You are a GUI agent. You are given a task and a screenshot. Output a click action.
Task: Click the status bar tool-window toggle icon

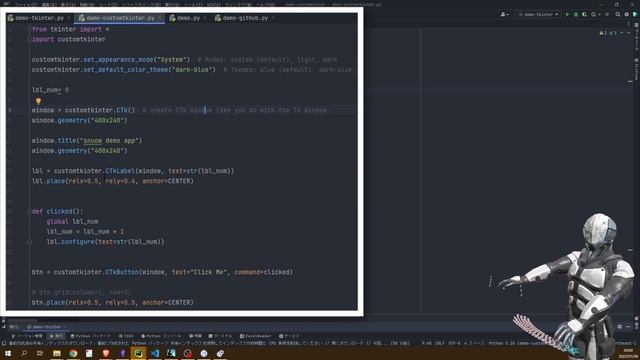click(4, 343)
